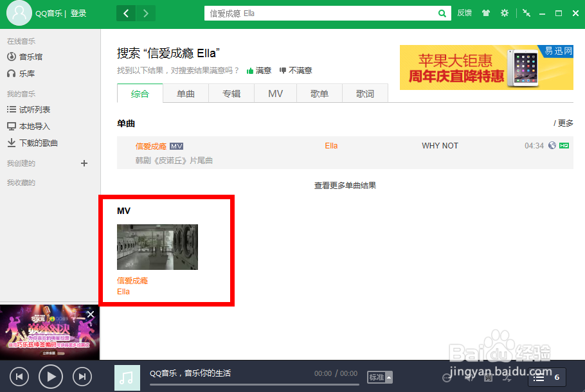This screenshot has height=392, width=585.
Task: Add a playlist with the plus icon
Action: (84, 163)
